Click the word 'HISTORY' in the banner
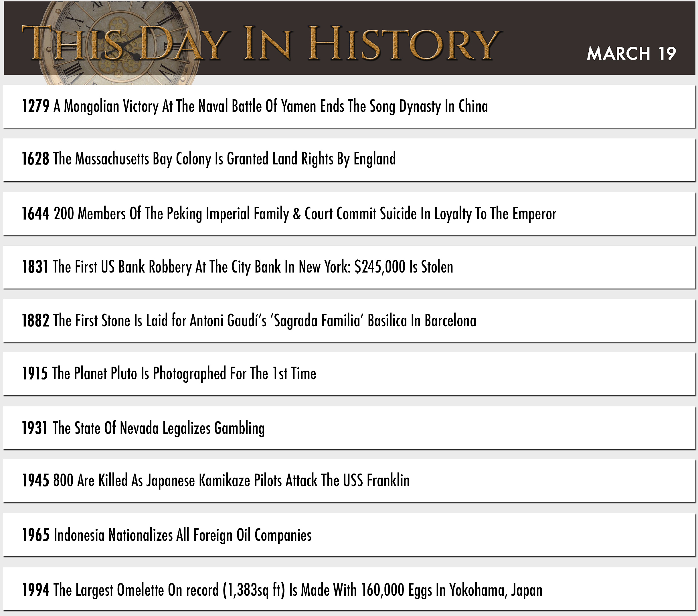 [404, 43]
